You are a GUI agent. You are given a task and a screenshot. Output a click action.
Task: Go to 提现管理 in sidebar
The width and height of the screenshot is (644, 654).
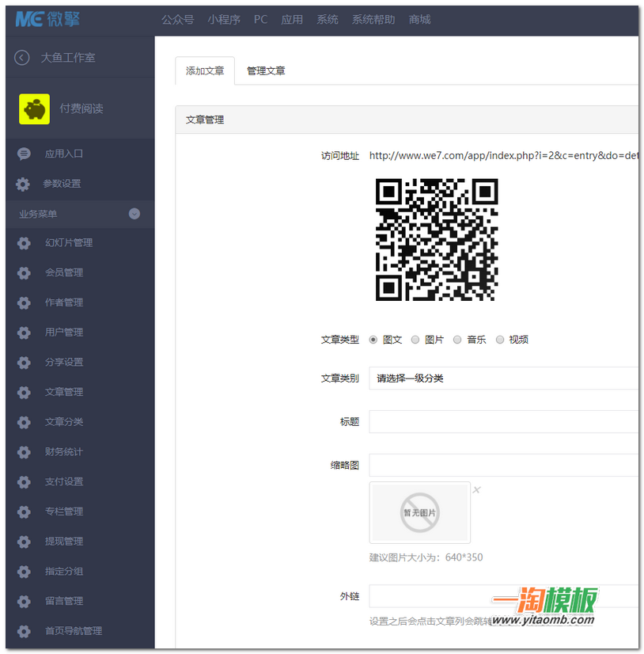click(64, 542)
